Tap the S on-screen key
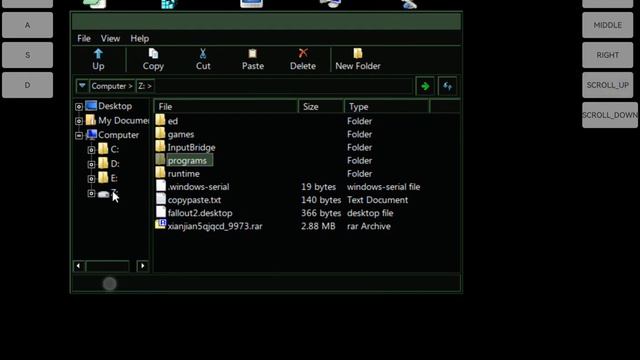This screenshot has height=360, width=640. tap(27, 55)
